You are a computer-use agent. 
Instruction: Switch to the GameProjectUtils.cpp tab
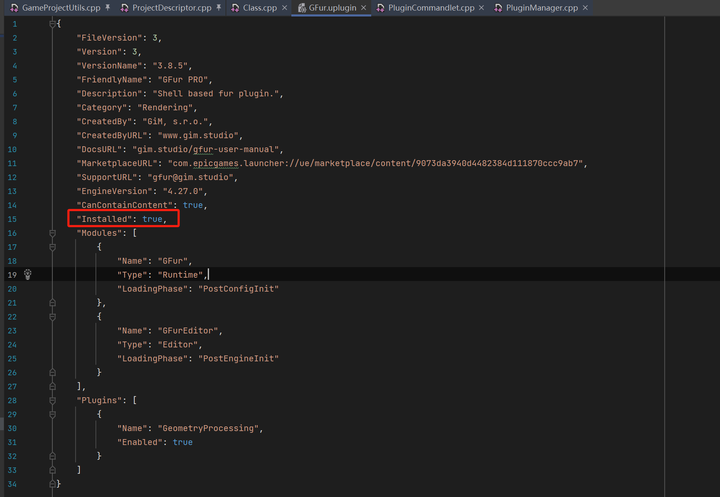(x=61, y=8)
